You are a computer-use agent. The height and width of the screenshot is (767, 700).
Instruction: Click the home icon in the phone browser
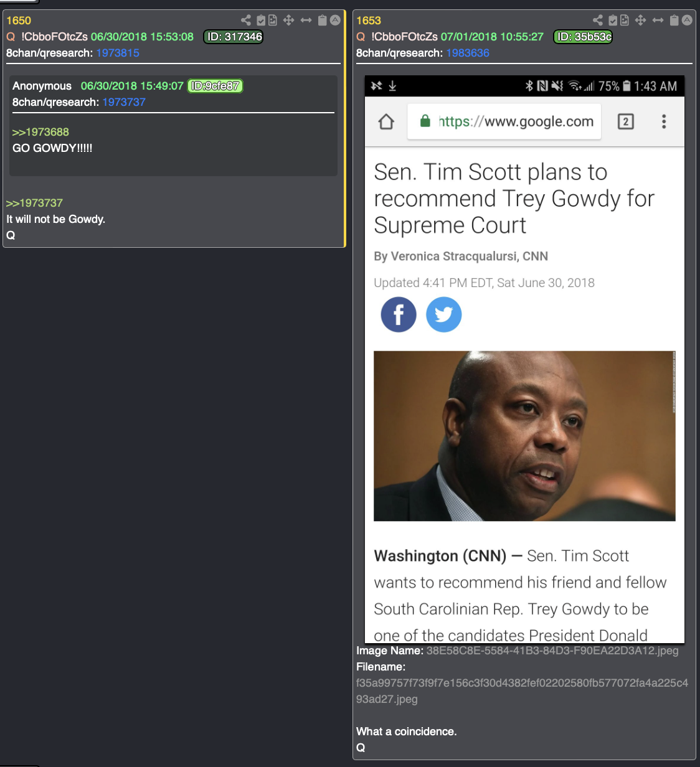pos(386,121)
